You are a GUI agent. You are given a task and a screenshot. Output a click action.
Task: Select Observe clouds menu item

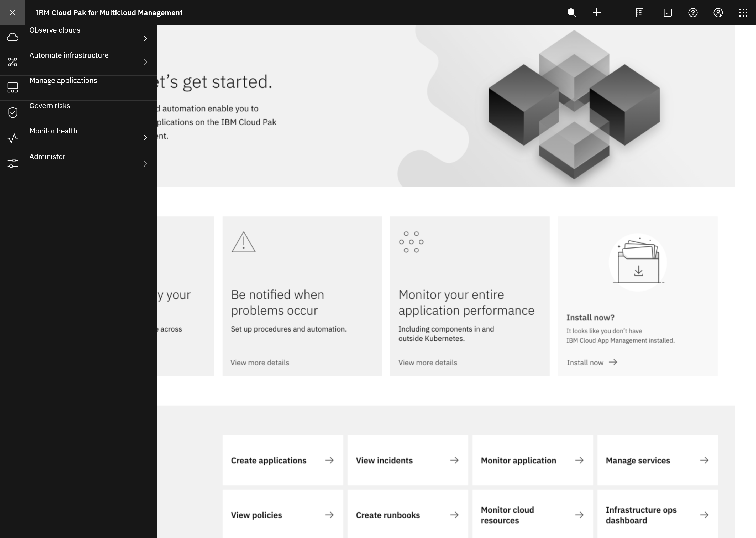pyautogui.click(x=79, y=38)
